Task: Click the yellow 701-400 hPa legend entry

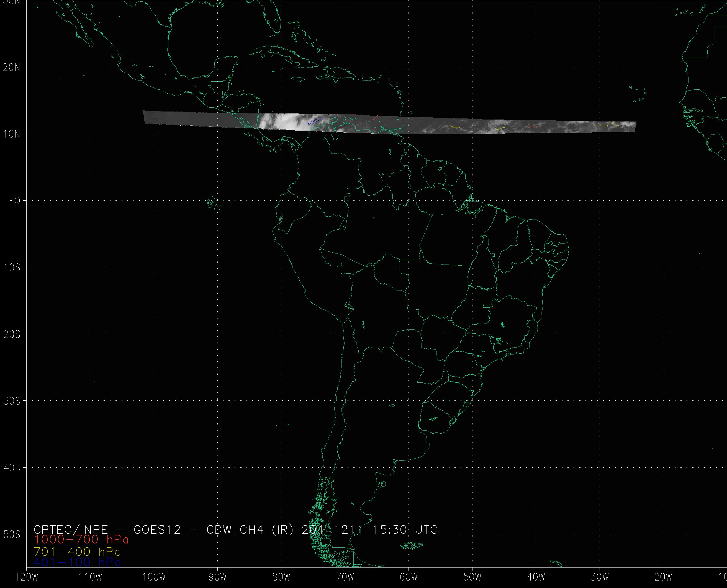Action: (77, 552)
